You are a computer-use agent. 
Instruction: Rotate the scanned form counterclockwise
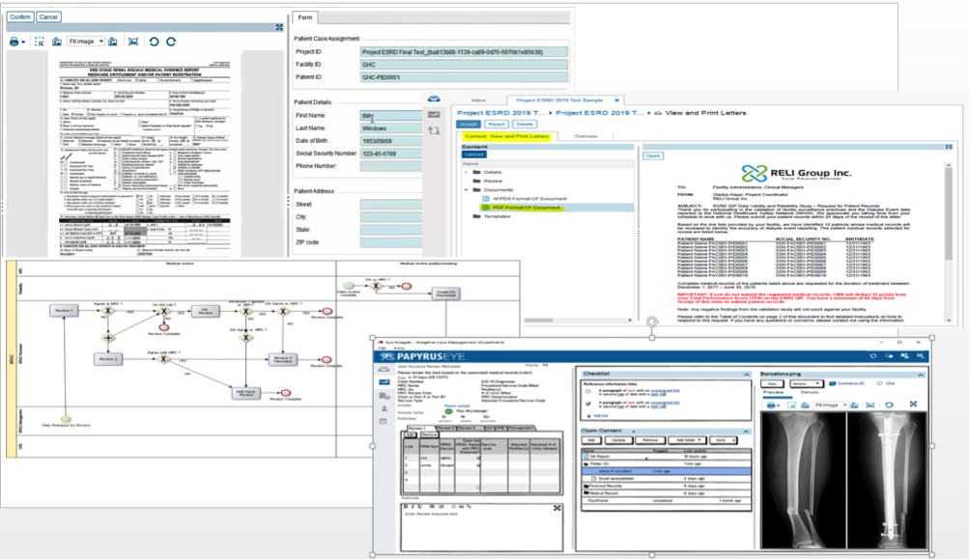click(153, 42)
